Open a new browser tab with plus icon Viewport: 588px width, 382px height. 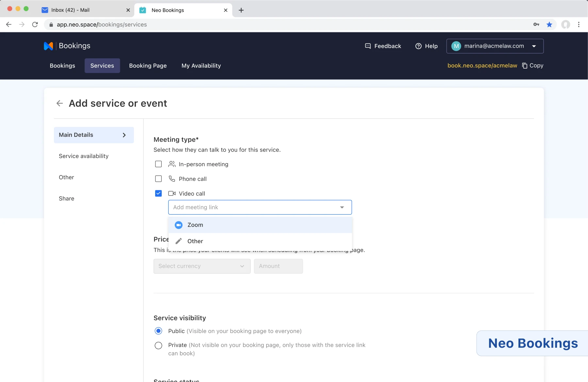(241, 10)
